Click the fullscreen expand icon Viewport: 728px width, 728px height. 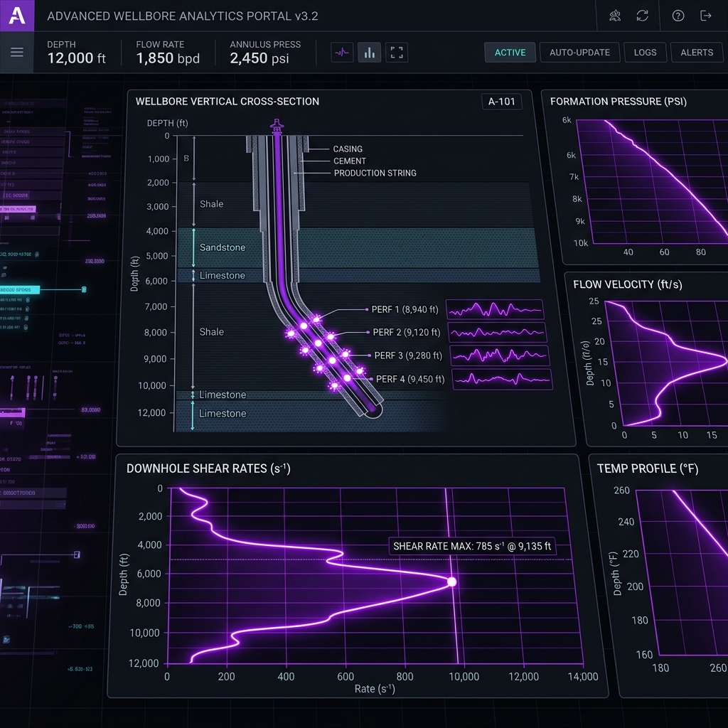coord(397,53)
